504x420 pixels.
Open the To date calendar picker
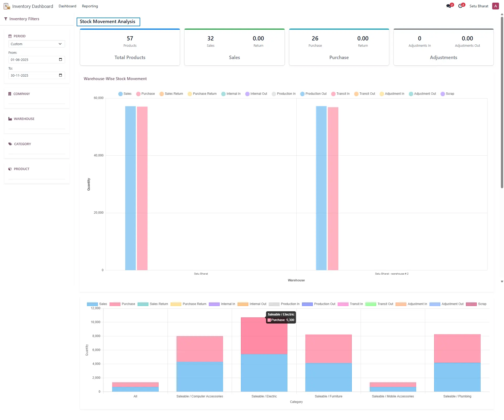click(60, 75)
